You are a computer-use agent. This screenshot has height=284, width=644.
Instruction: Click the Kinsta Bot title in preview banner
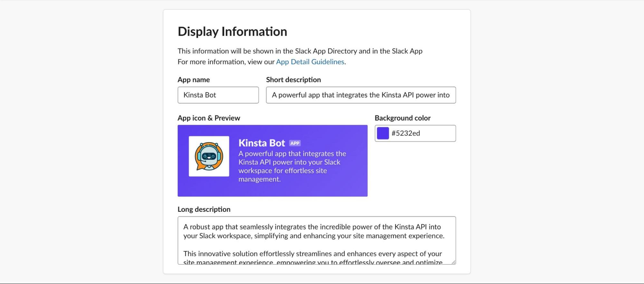[262, 143]
